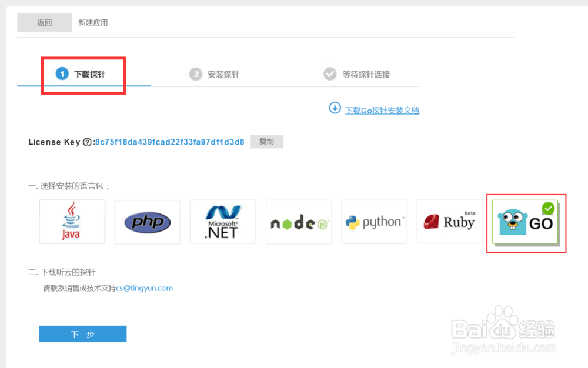The width and height of the screenshot is (588, 368).
Task: Click the License Key label
Action: (54, 142)
